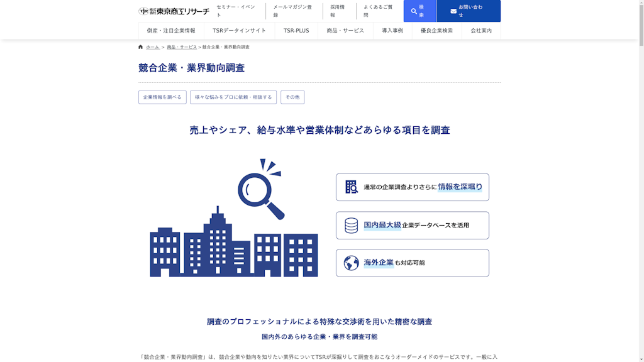
Task: Open 商品・サービス navigation menu
Action: tap(345, 31)
